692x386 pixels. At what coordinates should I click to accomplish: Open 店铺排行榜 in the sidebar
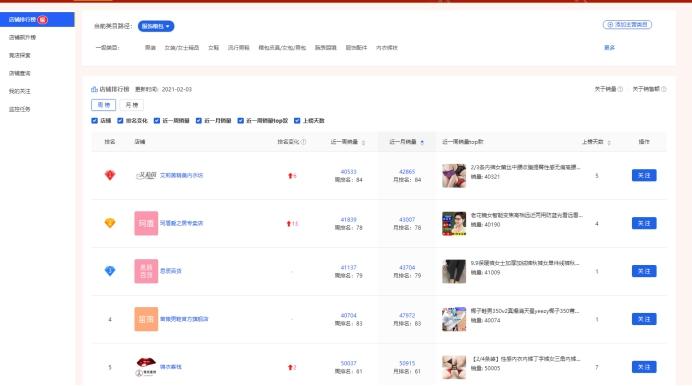37,19
